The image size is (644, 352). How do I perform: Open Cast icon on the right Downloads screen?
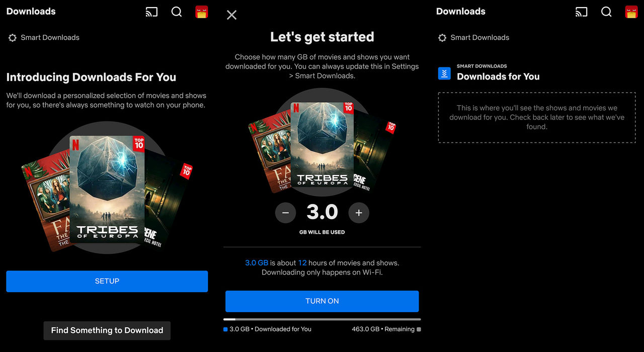pyautogui.click(x=581, y=12)
